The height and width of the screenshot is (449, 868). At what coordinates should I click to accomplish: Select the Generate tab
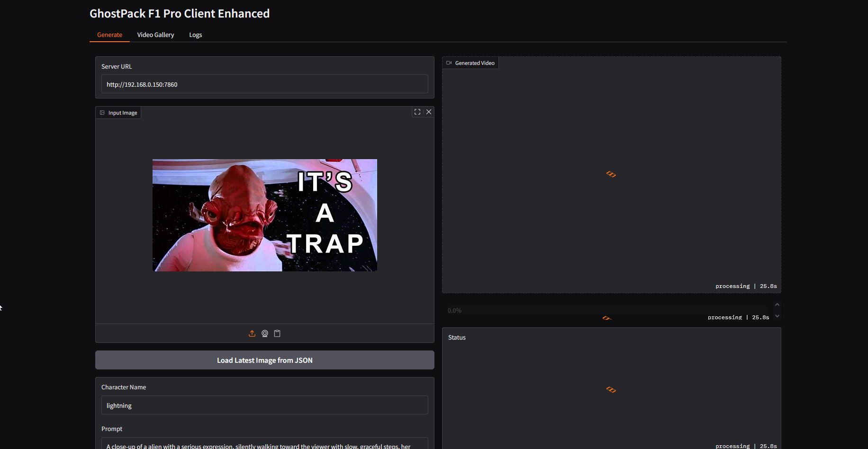(109, 35)
